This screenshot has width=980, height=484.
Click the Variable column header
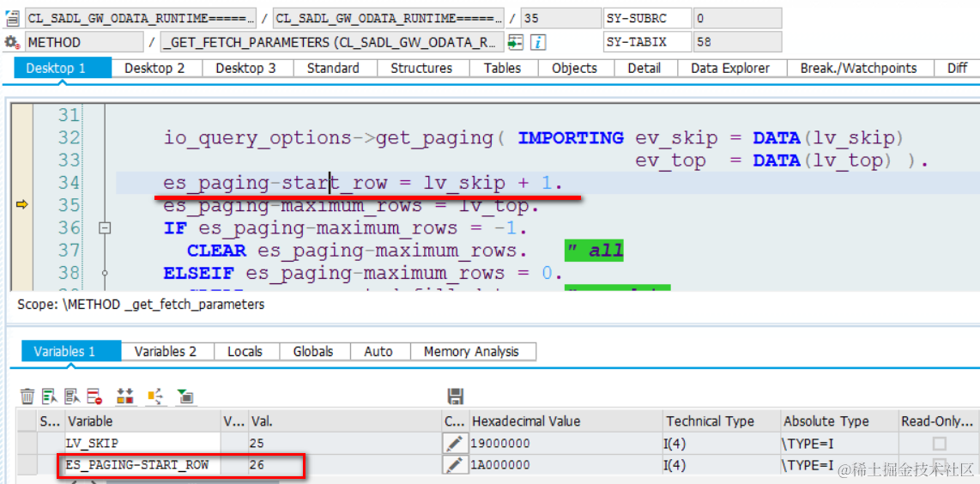(143, 421)
